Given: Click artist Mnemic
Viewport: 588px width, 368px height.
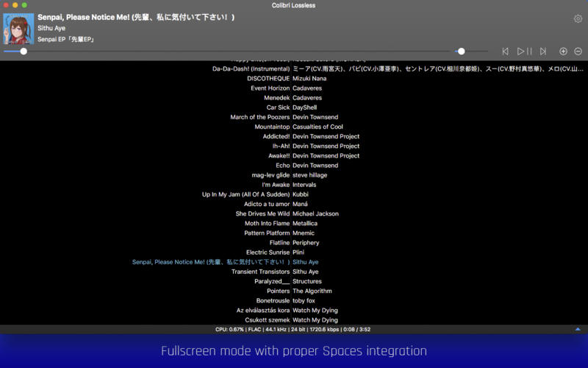Looking at the screenshot, I should pos(304,233).
